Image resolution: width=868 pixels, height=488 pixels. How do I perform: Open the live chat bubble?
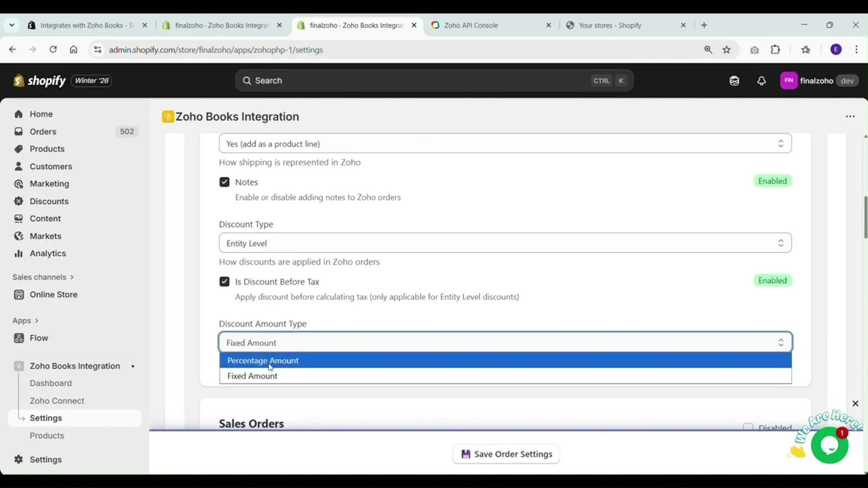829,445
